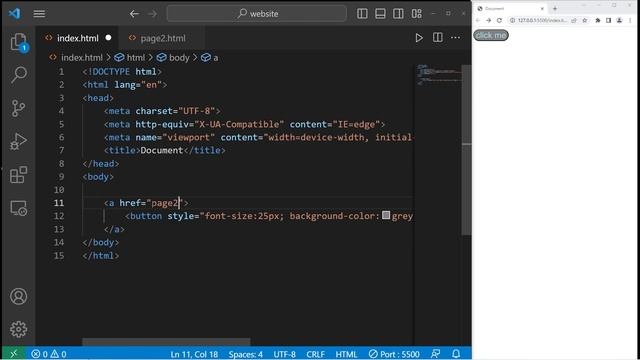Go forward with the browser arrow
Image resolution: width=640 pixels, height=360 pixels.
(489, 20)
